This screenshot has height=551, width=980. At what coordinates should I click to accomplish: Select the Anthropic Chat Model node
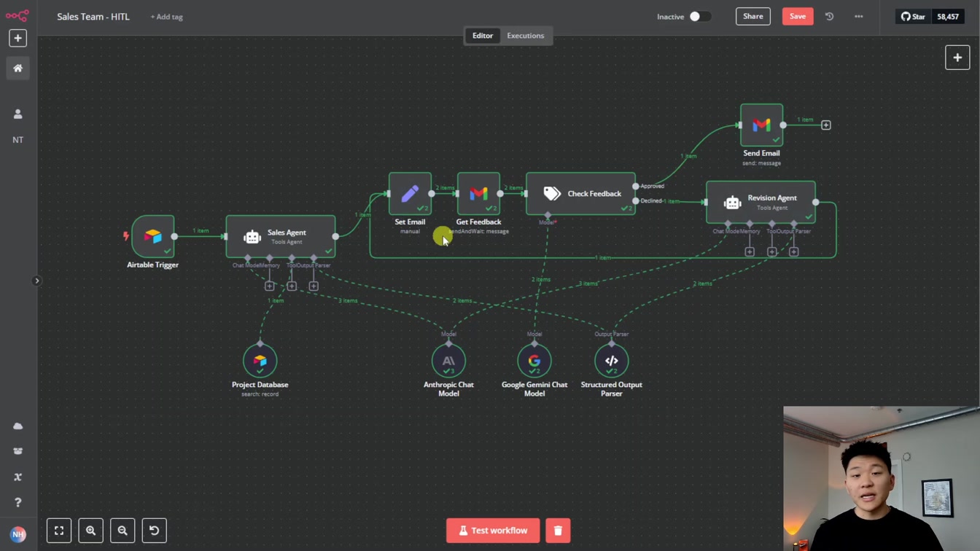pos(448,361)
